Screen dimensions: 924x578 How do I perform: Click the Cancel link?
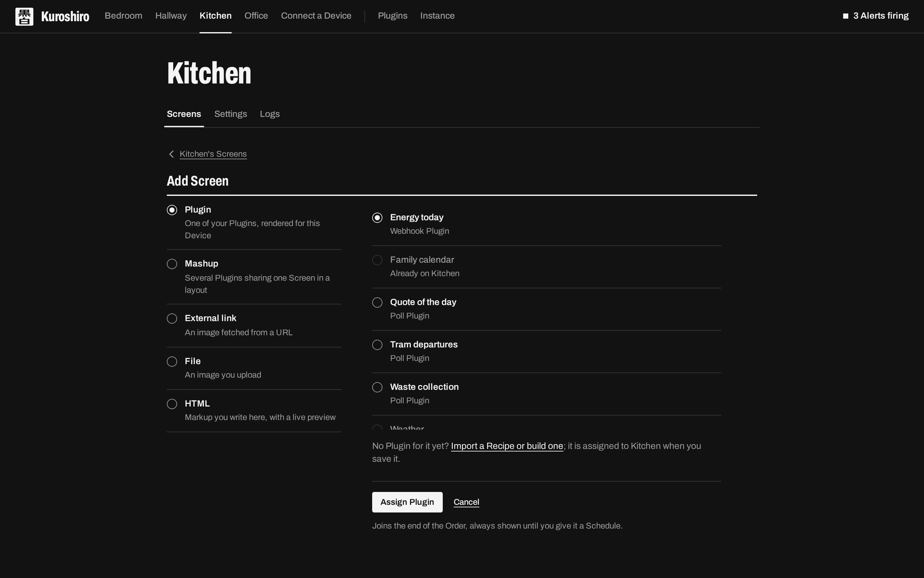(x=466, y=502)
